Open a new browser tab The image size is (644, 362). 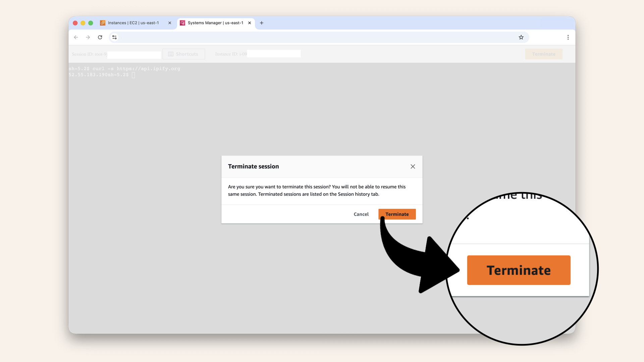pos(262,23)
